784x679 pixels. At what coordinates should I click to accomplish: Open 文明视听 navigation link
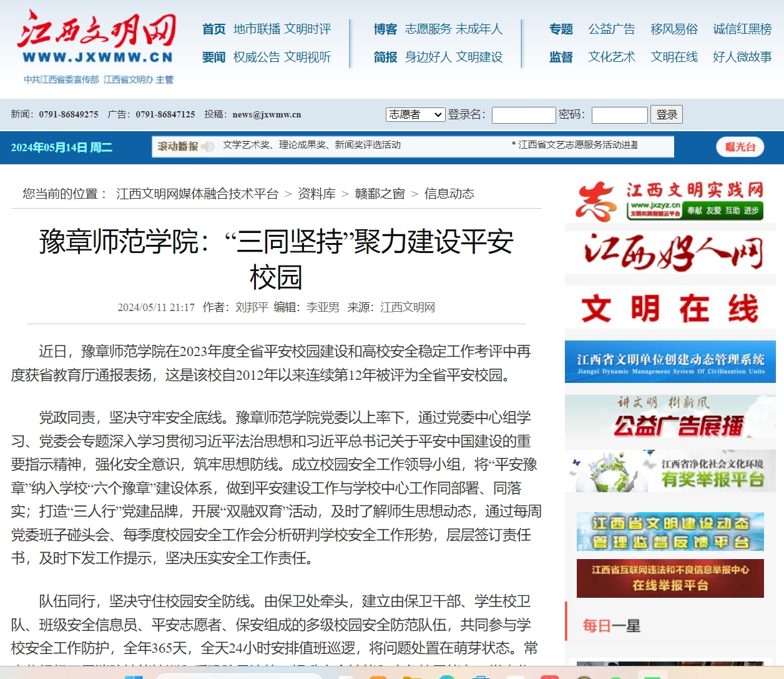(308, 57)
